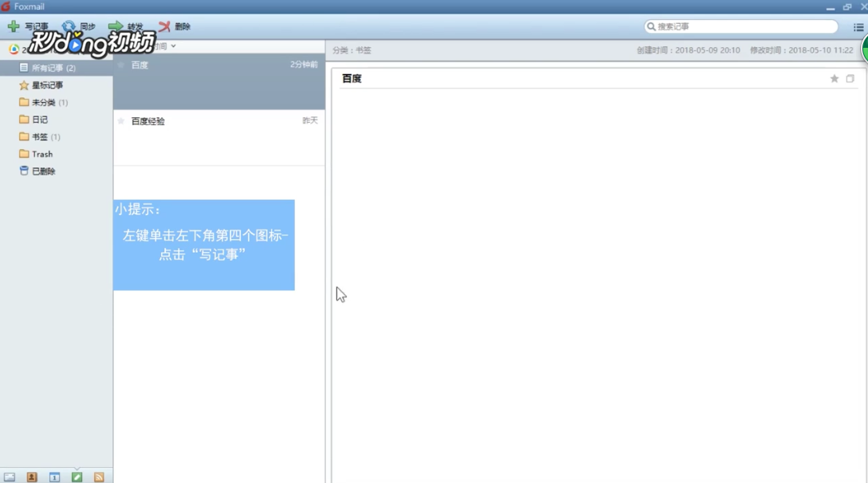Click inside the 搜索记事 search field
Viewport: 868px width, 483px height.
coord(741,26)
